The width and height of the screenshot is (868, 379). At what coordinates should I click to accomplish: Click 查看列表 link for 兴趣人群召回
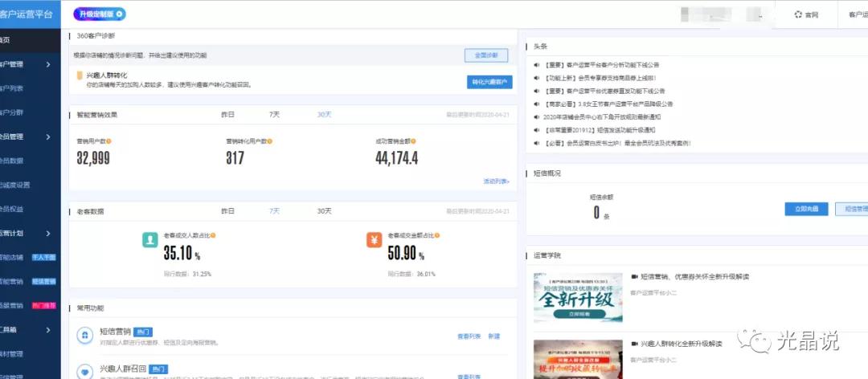tap(469, 377)
